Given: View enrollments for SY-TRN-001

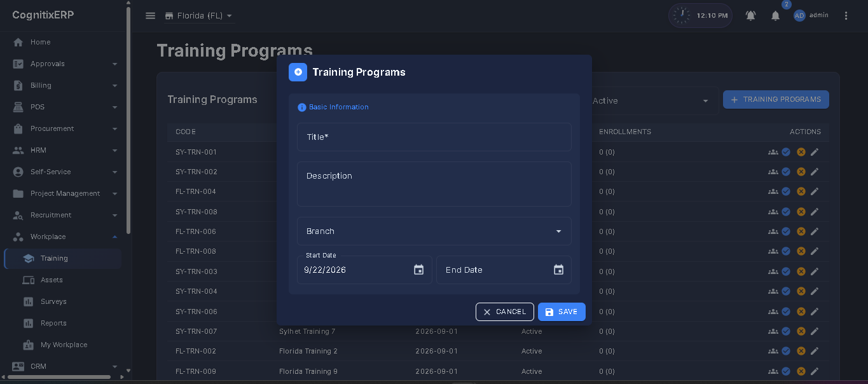Looking at the screenshot, I should [773, 152].
